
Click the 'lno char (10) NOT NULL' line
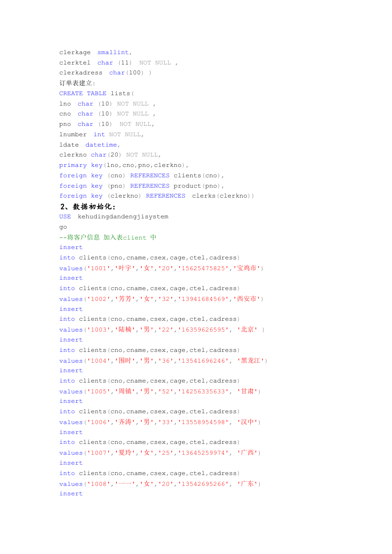click(x=107, y=104)
